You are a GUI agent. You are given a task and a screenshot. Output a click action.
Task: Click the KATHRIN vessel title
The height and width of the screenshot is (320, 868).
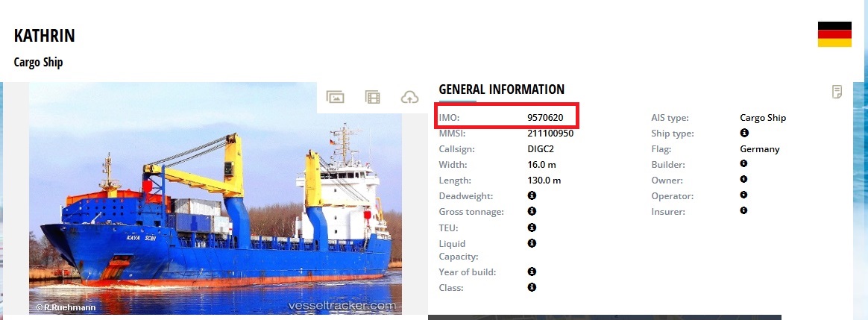[x=44, y=36]
